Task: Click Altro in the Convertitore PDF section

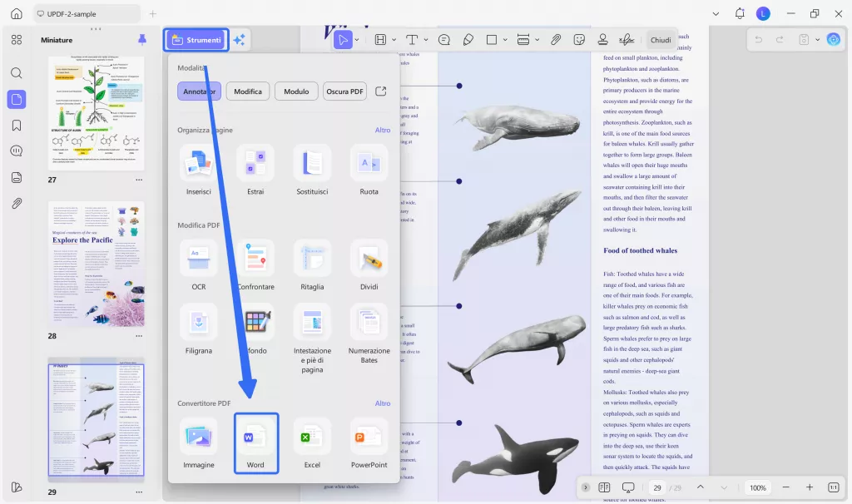Action: point(383,403)
